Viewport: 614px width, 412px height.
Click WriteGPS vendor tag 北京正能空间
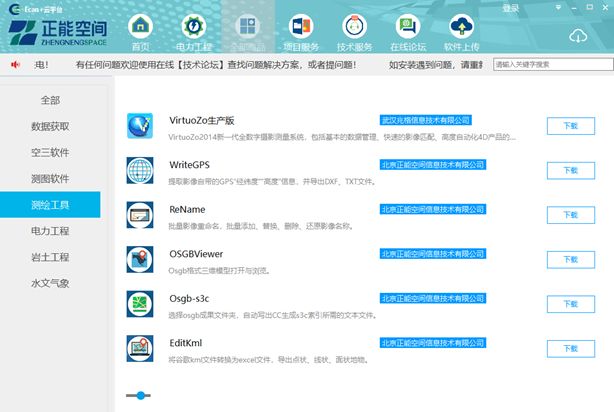coord(433,165)
